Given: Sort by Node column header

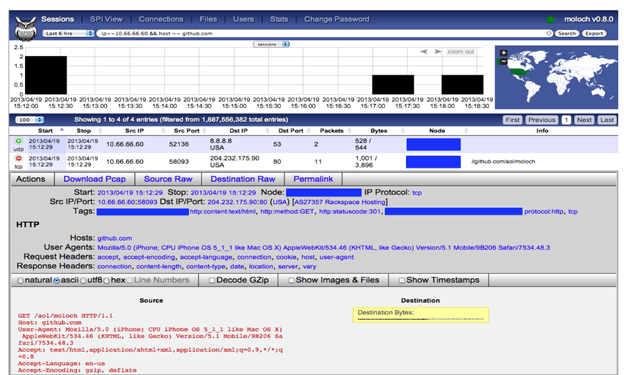Looking at the screenshot, I should point(437,131).
